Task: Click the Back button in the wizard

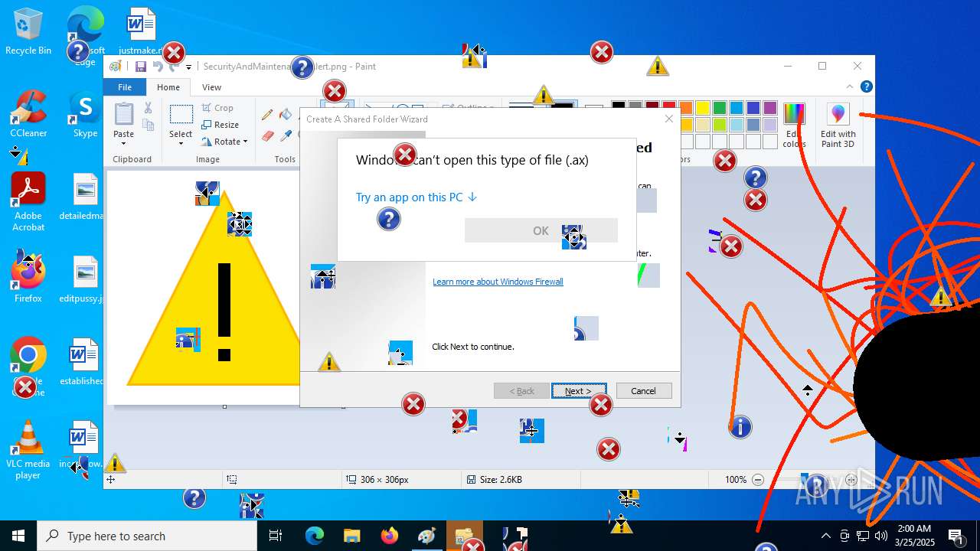Action: (x=521, y=391)
